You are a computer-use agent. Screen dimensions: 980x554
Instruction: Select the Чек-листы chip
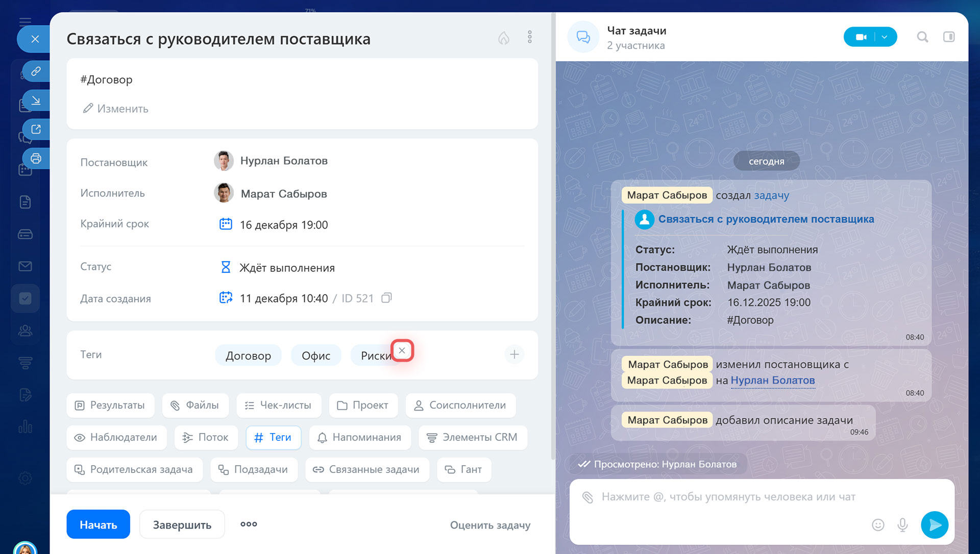(279, 405)
